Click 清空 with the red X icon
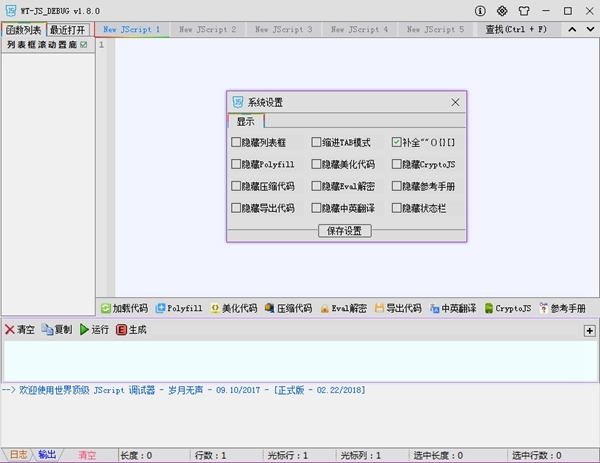This screenshot has width=600, height=463. (20, 329)
